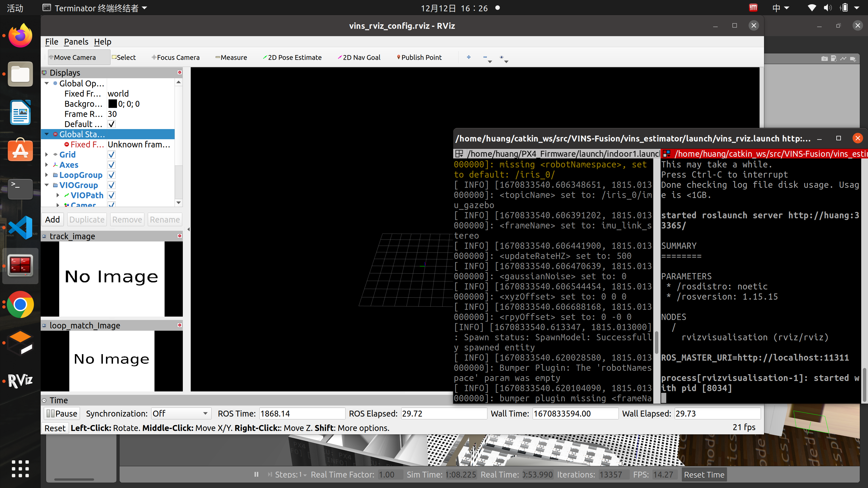
Task: Open the Panels menu
Action: tap(76, 42)
